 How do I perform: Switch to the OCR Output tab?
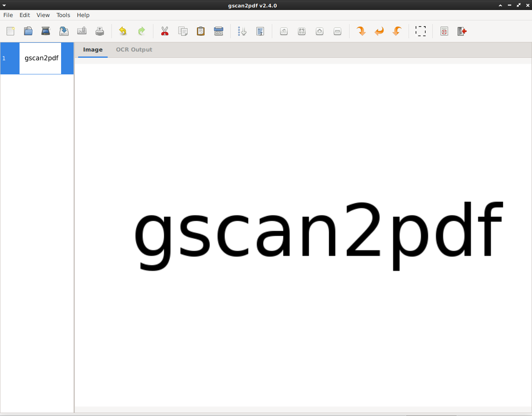[134, 49]
